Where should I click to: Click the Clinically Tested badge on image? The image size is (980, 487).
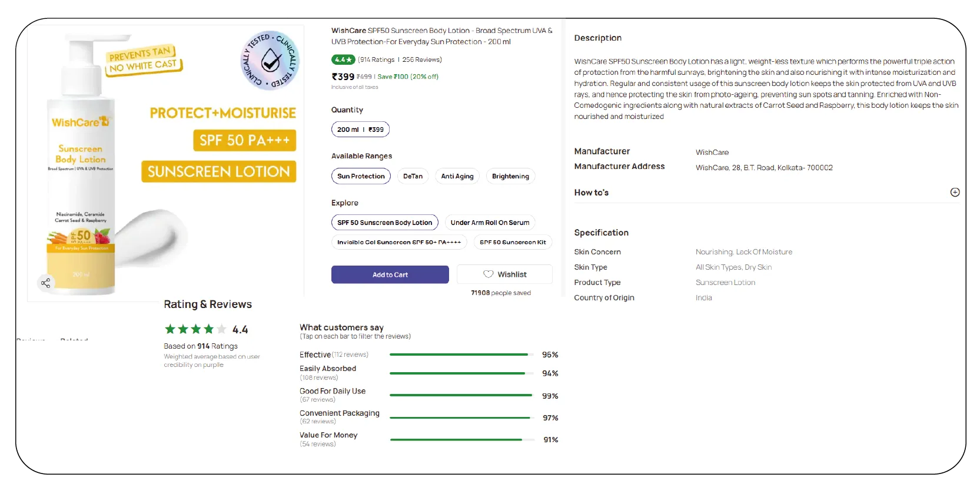(x=270, y=60)
